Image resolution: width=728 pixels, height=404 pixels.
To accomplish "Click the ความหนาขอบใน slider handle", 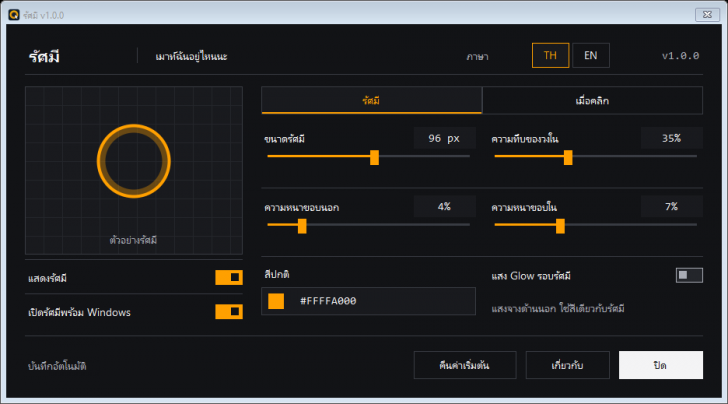I will [x=560, y=226].
